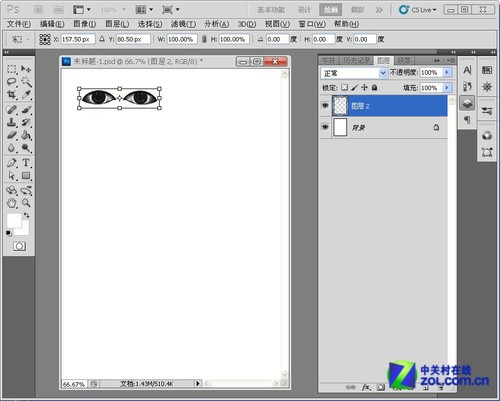Open the status bar info arrow menu
Viewport: 500px width, 401px height.
[198, 383]
